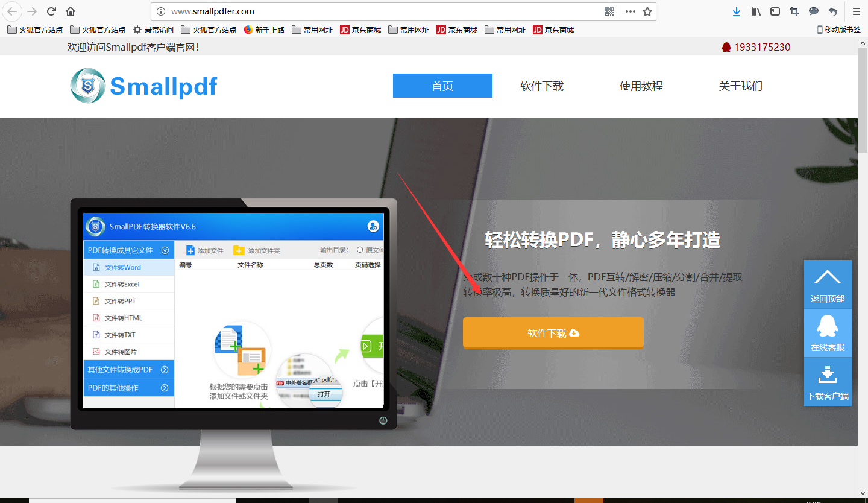Open the 最常访问 bookmark
Viewport: 868px width, 503px height.
(153, 30)
